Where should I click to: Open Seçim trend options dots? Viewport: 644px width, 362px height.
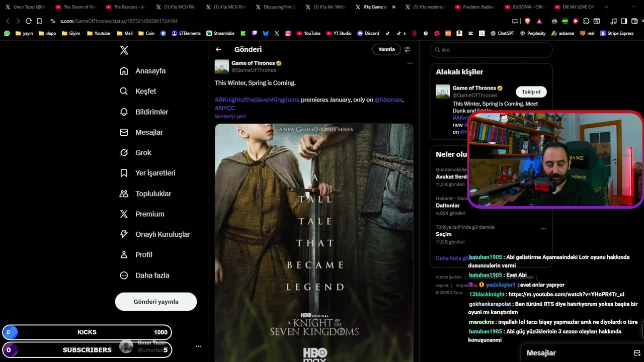coord(543,229)
